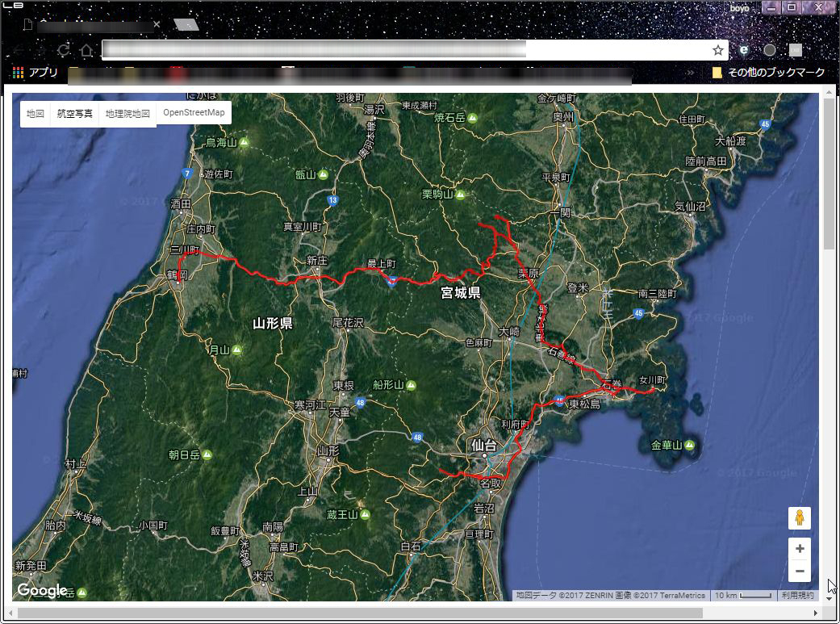Click the 女川町 town label
840x624 pixels.
(x=652, y=380)
